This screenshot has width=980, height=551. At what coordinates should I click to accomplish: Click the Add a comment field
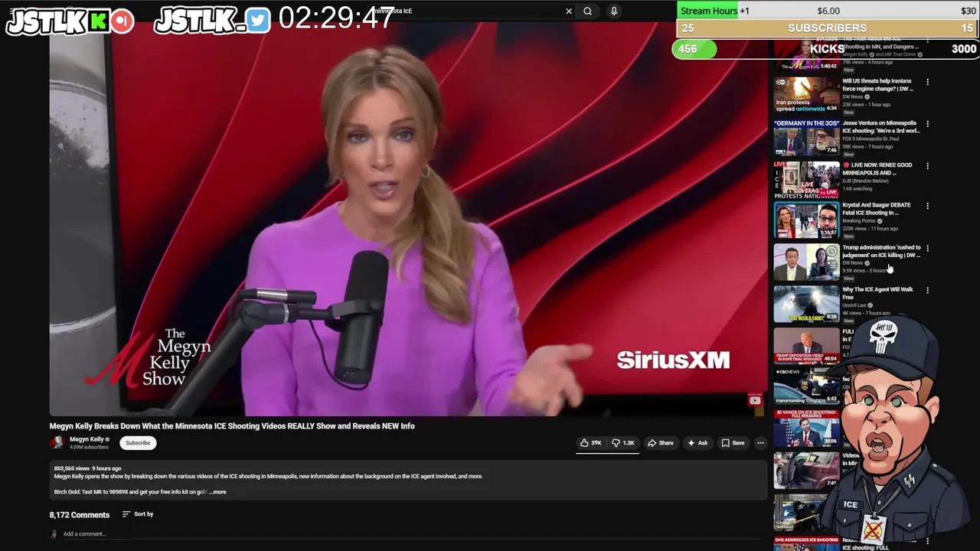[413, 534]
